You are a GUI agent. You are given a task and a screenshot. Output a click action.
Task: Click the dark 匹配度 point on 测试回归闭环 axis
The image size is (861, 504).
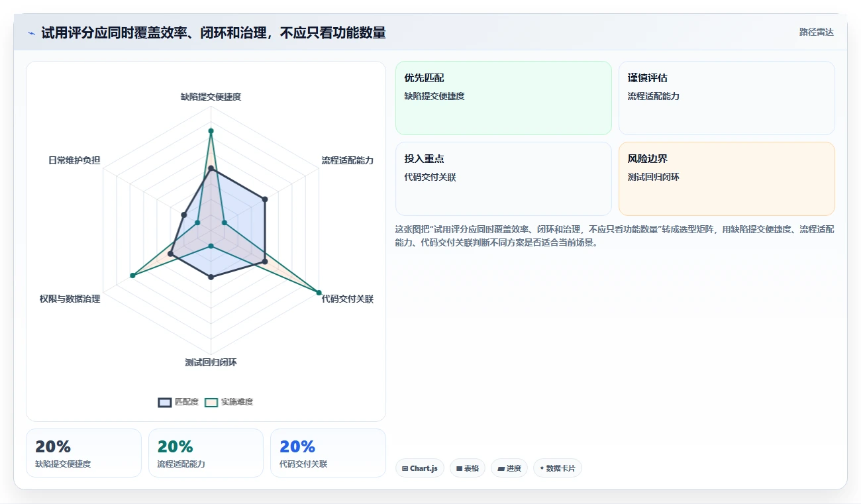pos(211,277)
